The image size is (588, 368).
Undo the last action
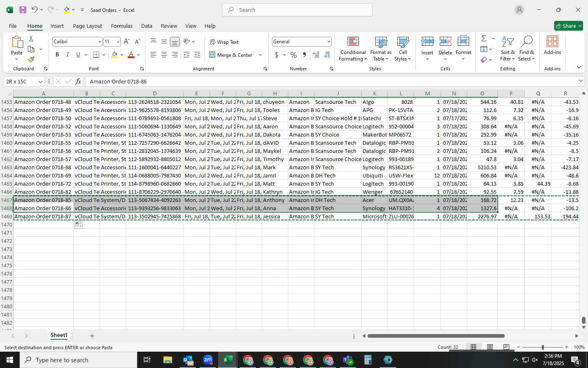pyautogui.click(x=35, y=10)
